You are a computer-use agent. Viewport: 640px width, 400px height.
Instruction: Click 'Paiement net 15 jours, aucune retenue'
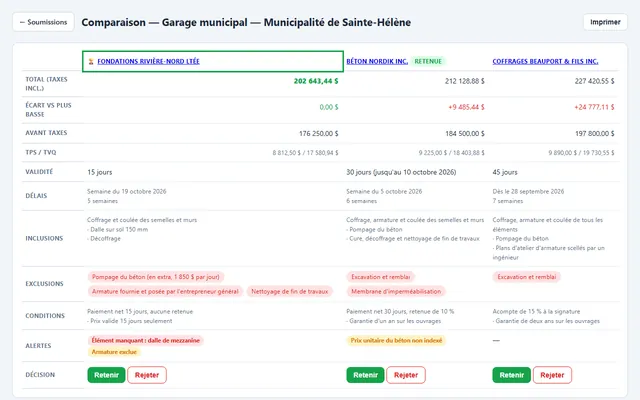[140, 312]
